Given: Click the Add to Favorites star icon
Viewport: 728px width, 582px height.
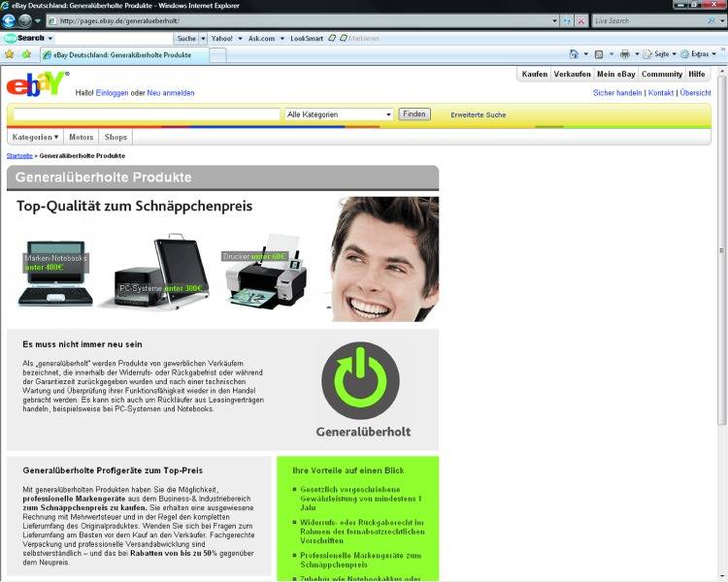Looking at the screenshot, I should 26,54.
